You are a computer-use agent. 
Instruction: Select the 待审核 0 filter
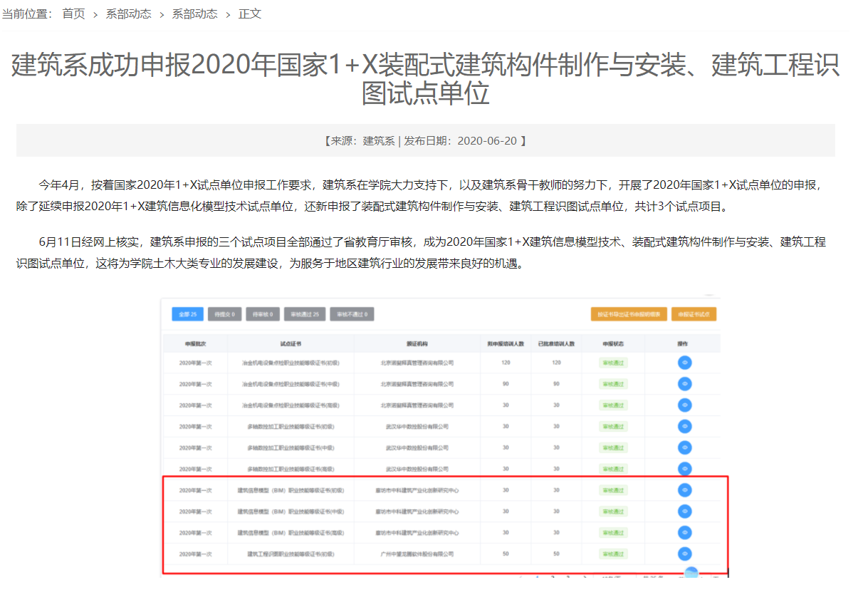click(263, 313)
